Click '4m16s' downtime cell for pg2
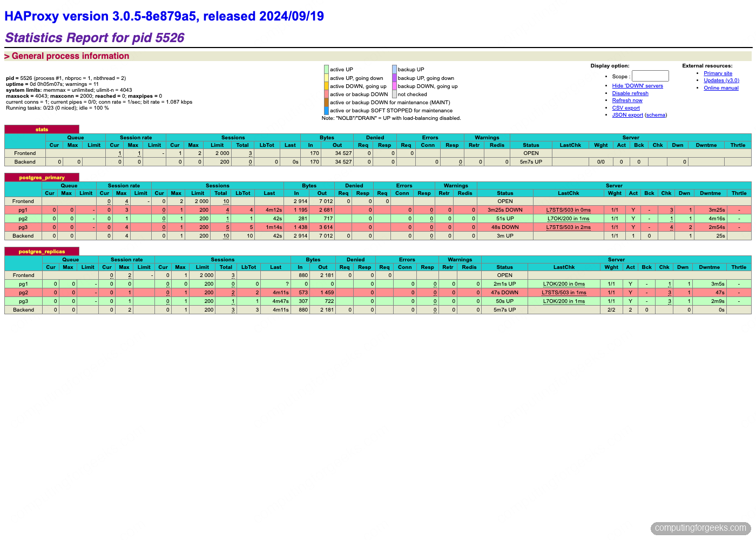 [x=710, y=219]
